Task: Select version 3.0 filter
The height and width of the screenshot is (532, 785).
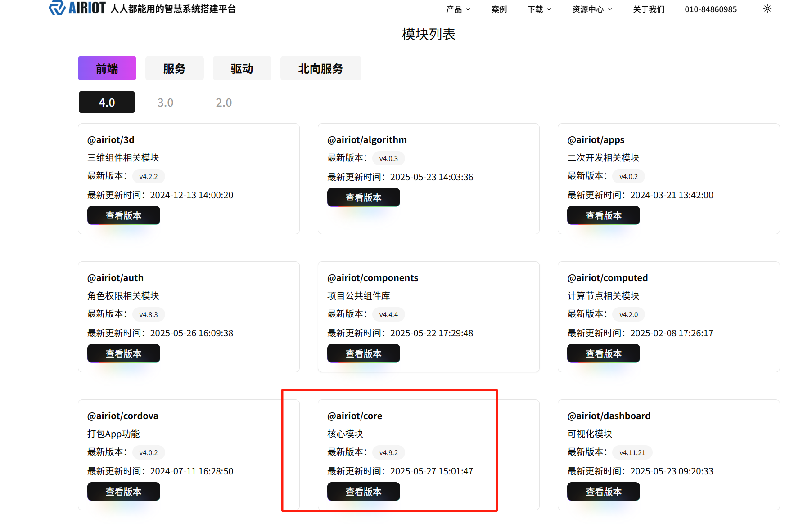Action: (x=165, y=103)
